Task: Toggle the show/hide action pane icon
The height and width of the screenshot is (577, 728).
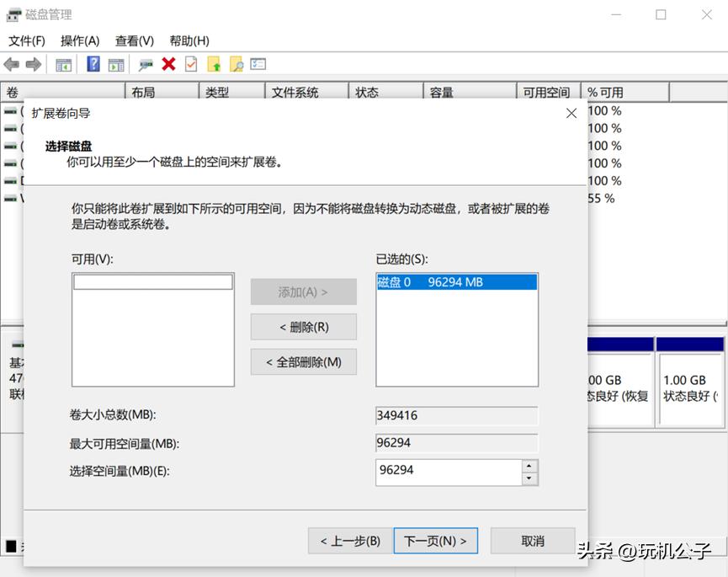Action: pos(118,64)
